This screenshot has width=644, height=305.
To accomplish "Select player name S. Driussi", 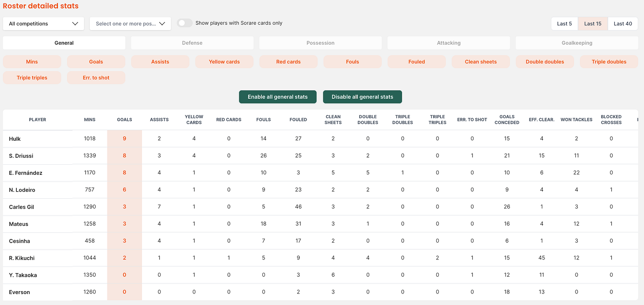I will [21, 156].
